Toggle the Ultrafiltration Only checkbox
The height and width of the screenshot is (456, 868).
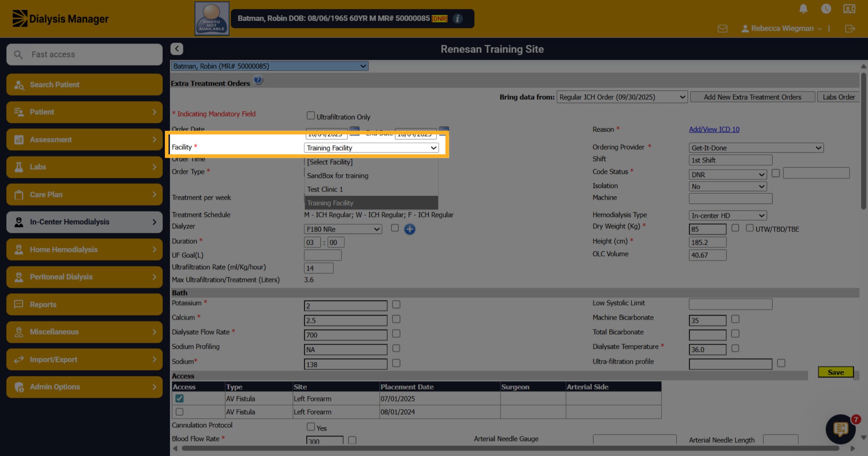pos(311,116)
